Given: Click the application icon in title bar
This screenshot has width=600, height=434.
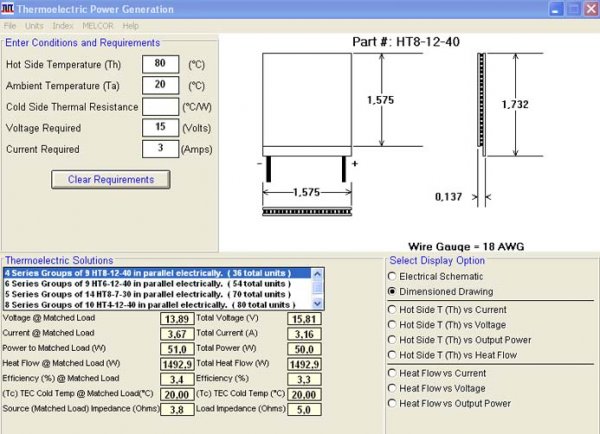Looking at the screenshot, I should pyautogui.click(x=8, y=9).
